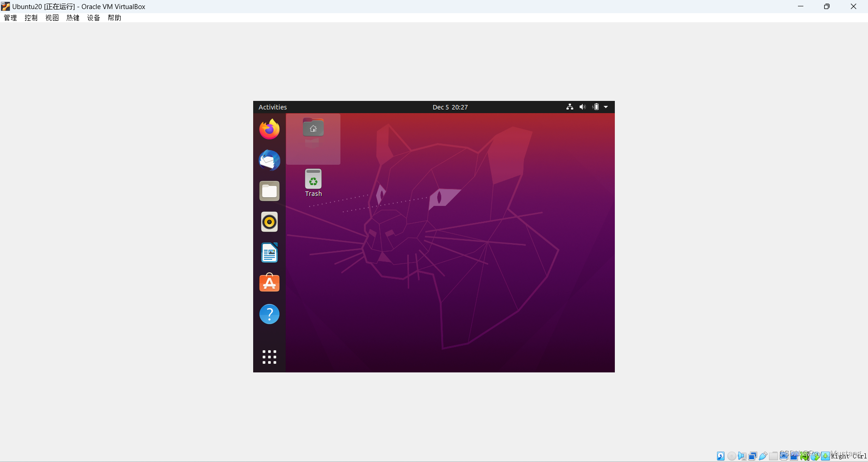Image resolution: width=868 pixels, height=462 pixels.
Task: Open the 管理 menu
Action: point(10,18)
